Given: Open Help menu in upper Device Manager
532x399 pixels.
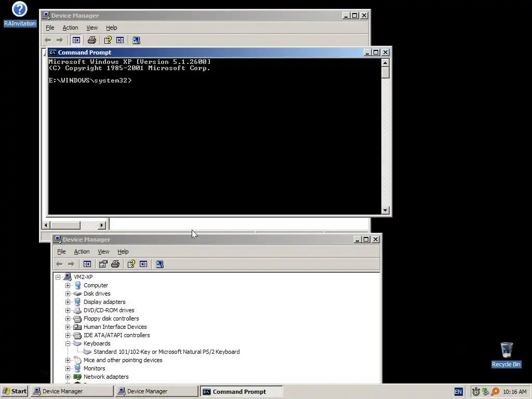Looking at the screenshot, I should (111, 28).
